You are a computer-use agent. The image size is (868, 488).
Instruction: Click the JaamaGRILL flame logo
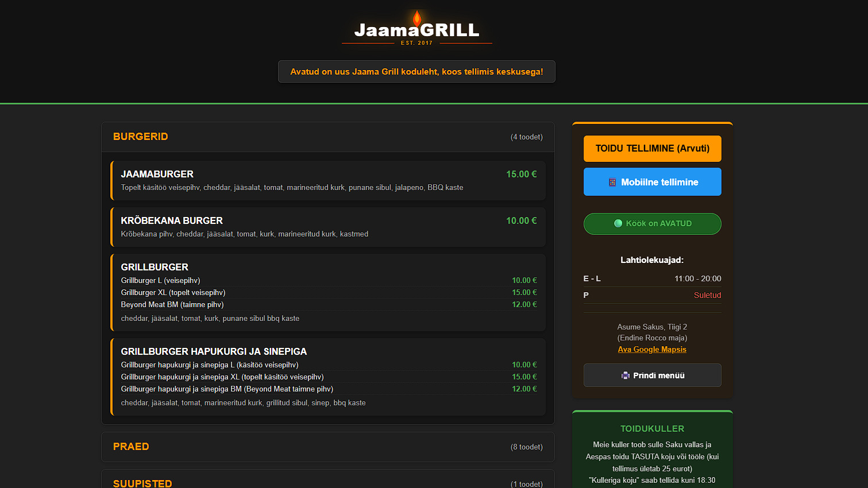[x=417, y=28]
